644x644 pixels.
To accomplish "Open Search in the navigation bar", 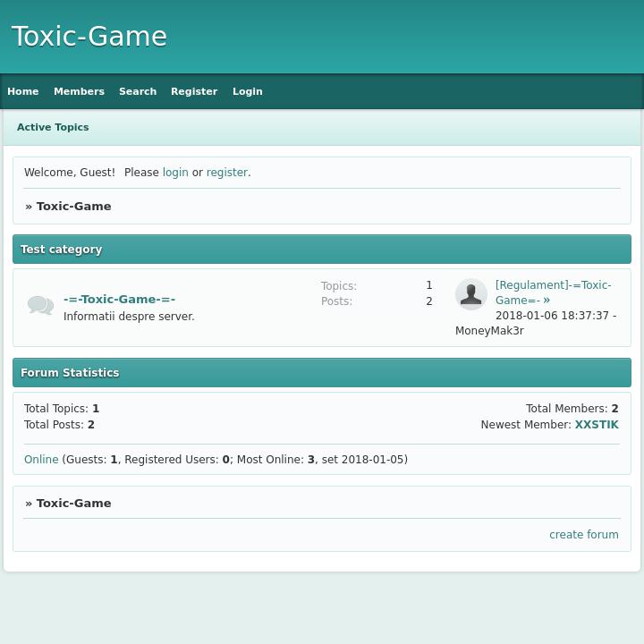I will coord(138,91).
